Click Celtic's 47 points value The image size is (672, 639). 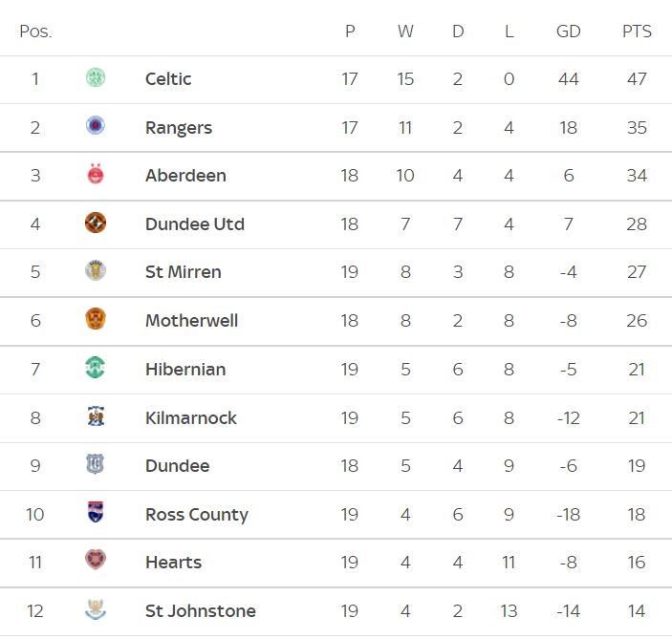637,79
